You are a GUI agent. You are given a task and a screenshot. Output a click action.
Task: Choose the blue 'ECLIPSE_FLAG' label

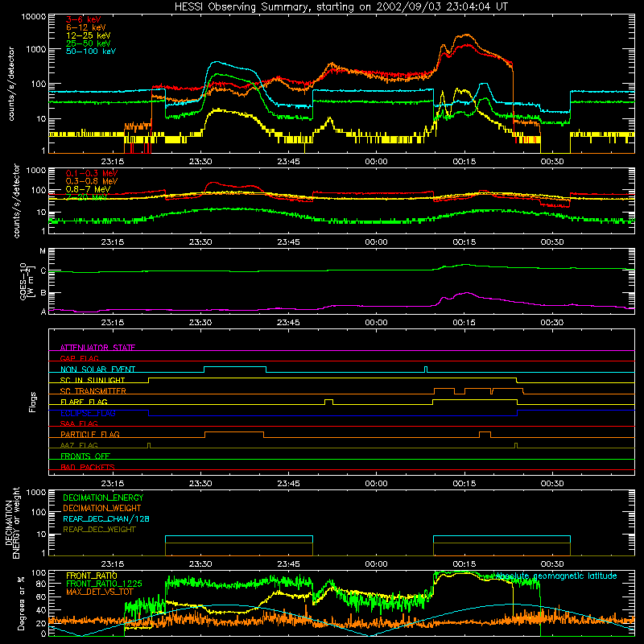point(88,413)
